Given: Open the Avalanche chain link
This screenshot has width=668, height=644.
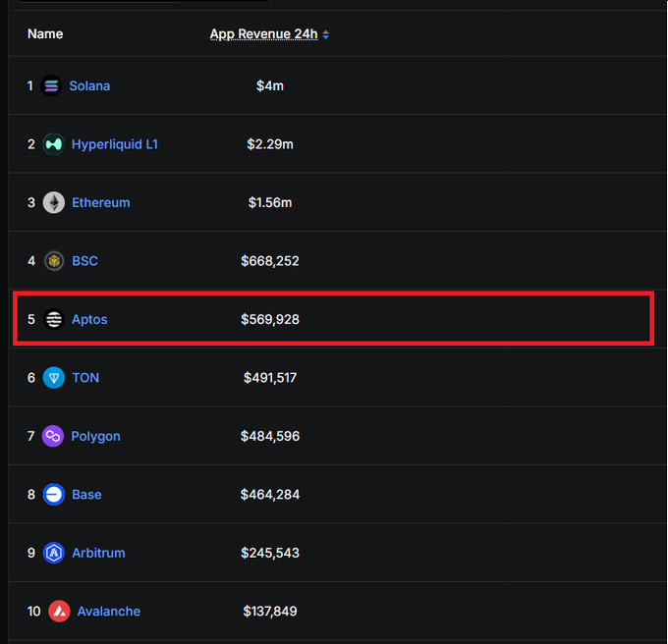Looking at the screenshot, I should 108,612.
